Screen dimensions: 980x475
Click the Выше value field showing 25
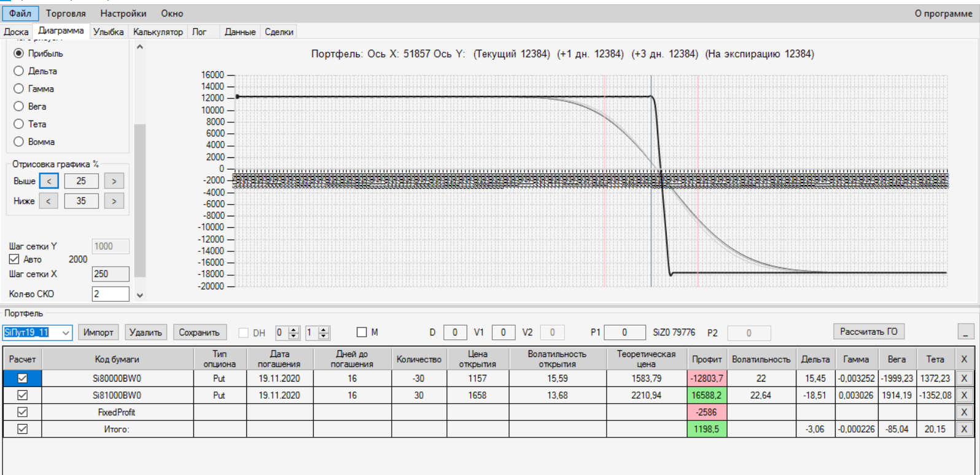81,181
